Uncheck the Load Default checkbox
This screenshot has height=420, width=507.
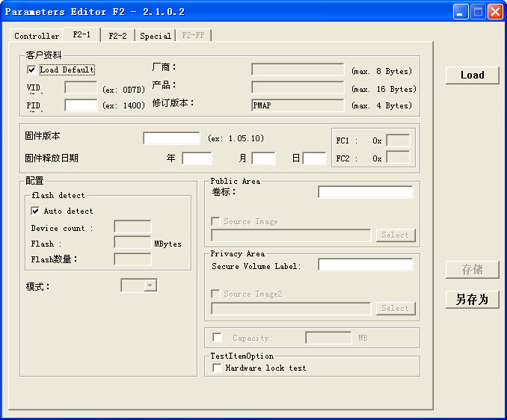(31, 70)
